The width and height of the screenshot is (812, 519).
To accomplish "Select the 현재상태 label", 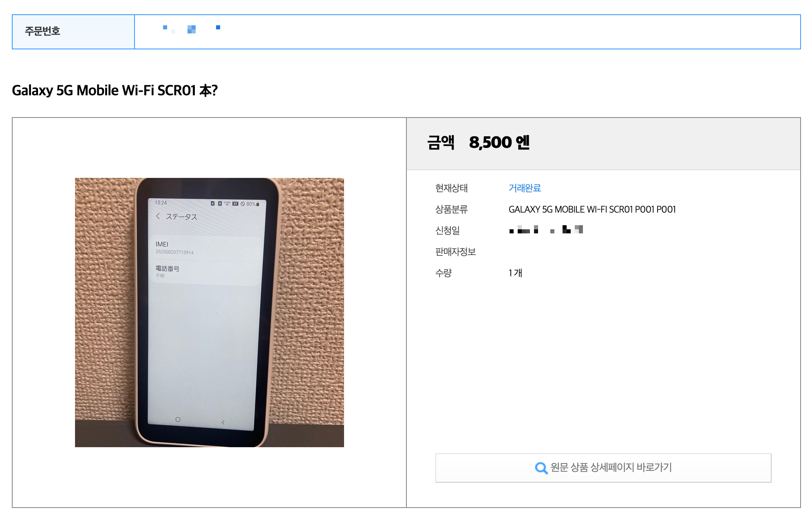I will pos(451,188).
